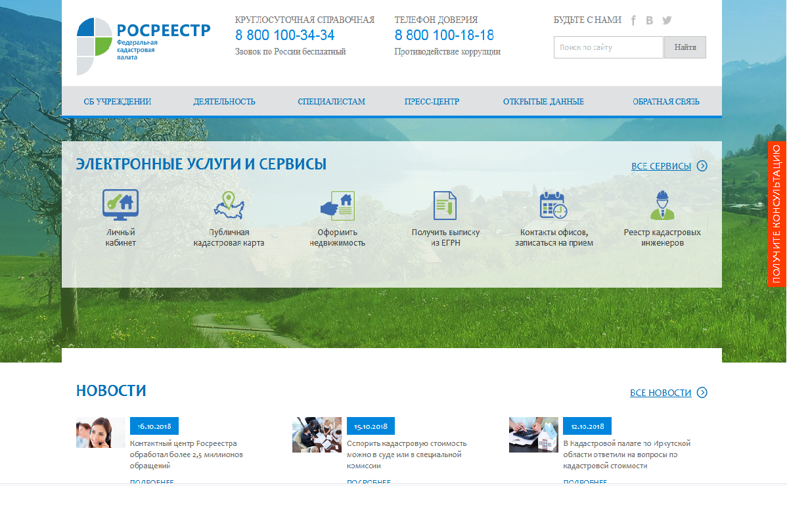Open the Публичная кадастровая карта map icon

coord(229,205)
